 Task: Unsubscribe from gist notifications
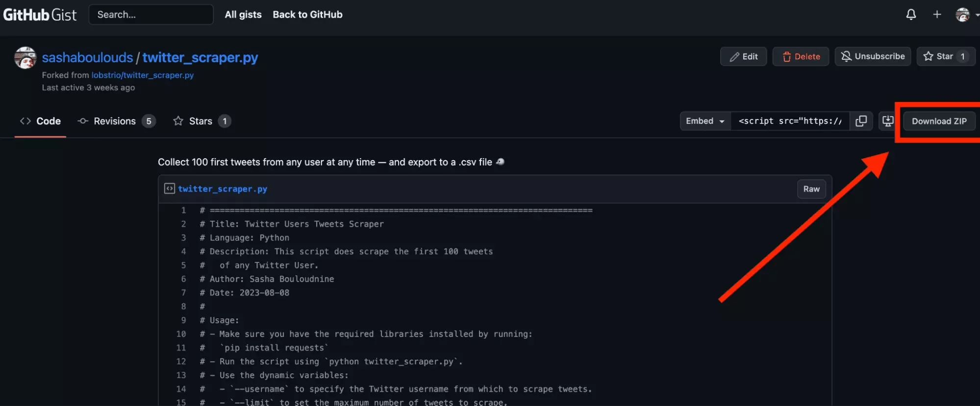873,56
